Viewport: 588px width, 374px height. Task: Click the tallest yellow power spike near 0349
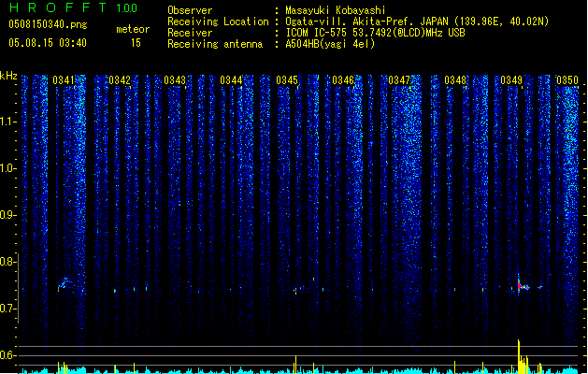[519, 356]
